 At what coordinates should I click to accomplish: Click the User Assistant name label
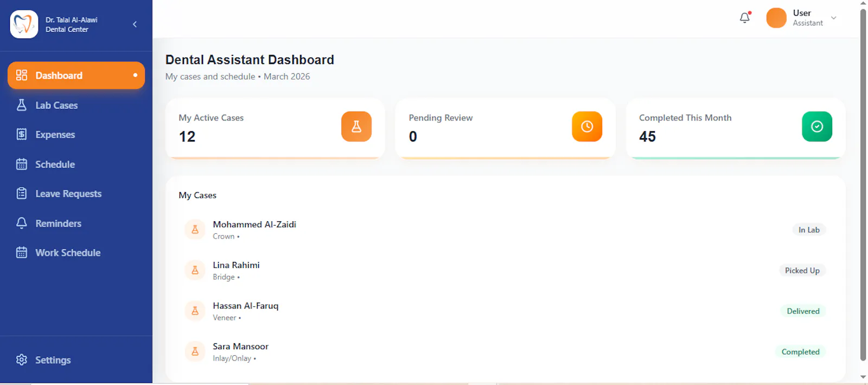coord(808,18)
